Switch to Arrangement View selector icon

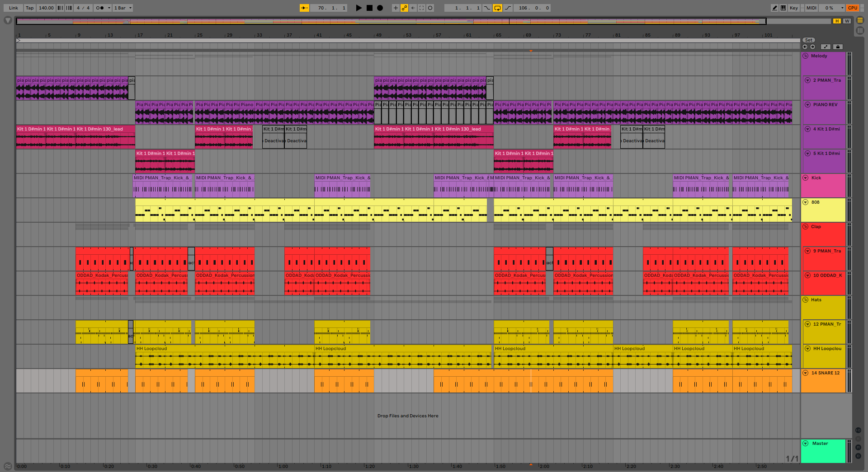point(860,20)
